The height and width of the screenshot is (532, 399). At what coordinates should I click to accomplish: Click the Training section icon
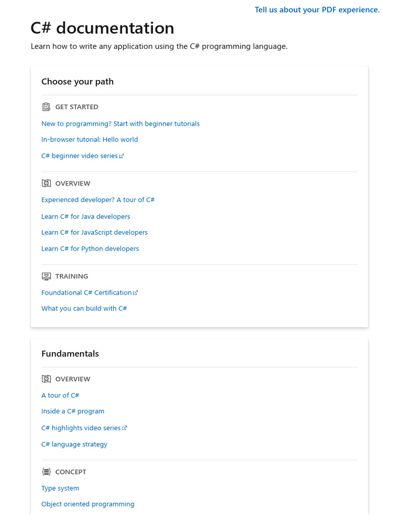pyautogui.click(x=46, y=276)
